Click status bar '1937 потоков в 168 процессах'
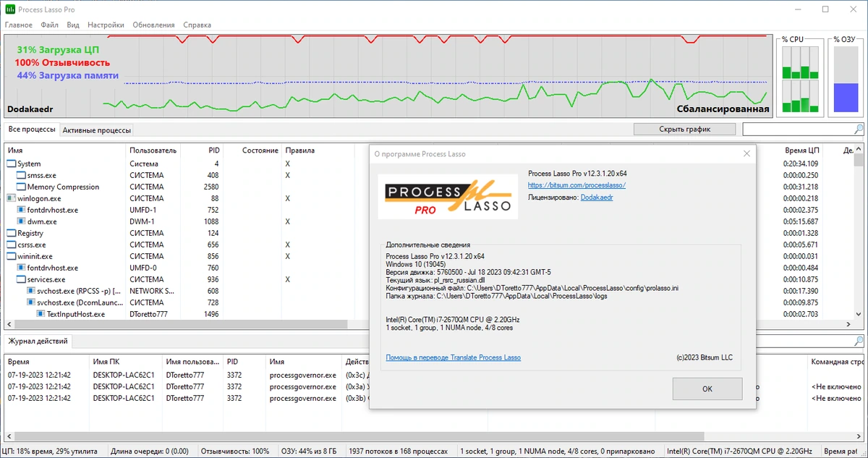This screenshot has width=868, height=458. pyautogui.click(x=398, y=451)
